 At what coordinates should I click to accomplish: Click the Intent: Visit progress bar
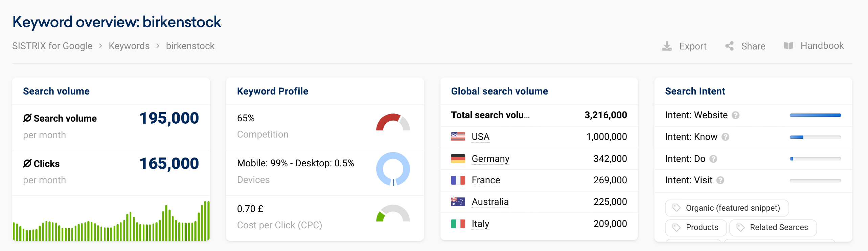[815, 181]
